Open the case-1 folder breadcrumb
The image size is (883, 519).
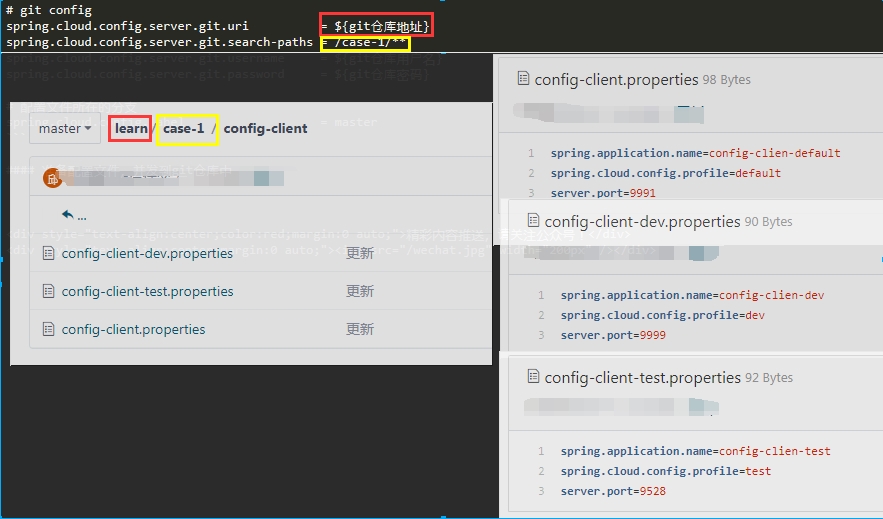[x=184, y=128]
